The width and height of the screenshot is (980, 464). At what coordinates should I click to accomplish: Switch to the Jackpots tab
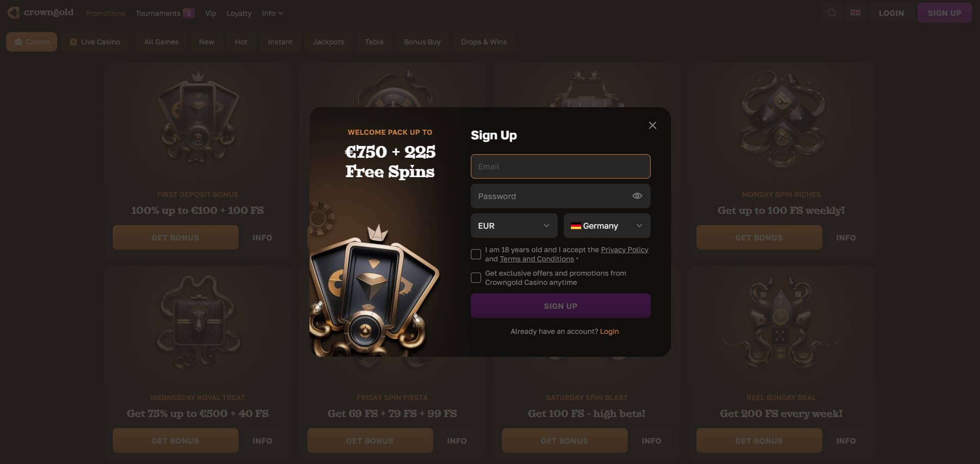pyautogui.click(x=328, y=42)
